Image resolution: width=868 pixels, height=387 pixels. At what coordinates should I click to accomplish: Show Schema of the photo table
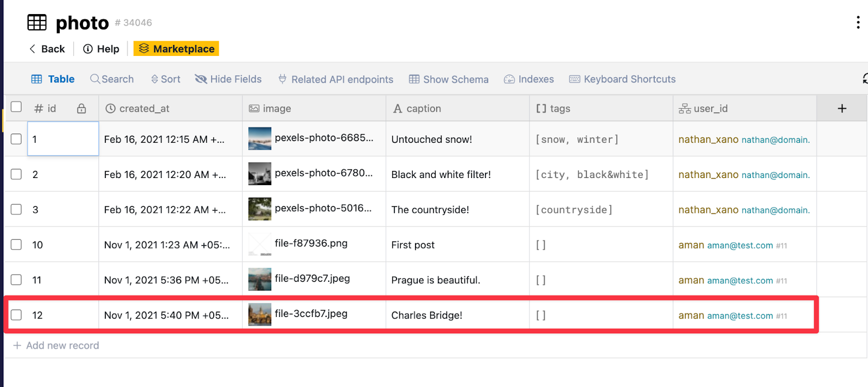point(449,79)
